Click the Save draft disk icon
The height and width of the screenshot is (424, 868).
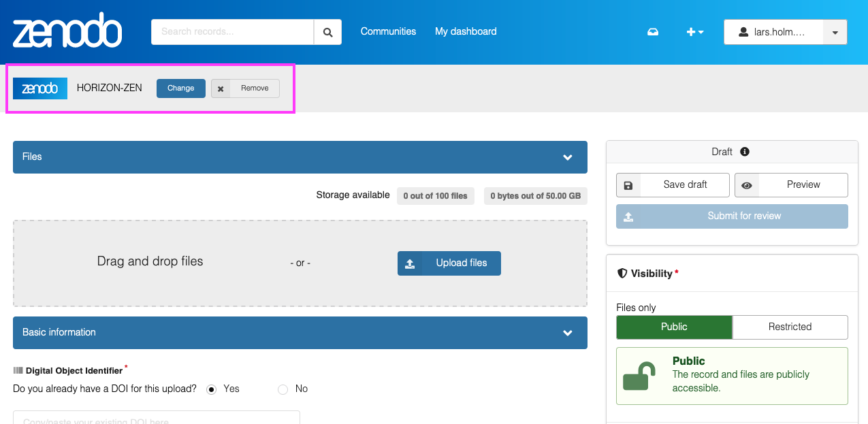[x=628, y=185]
